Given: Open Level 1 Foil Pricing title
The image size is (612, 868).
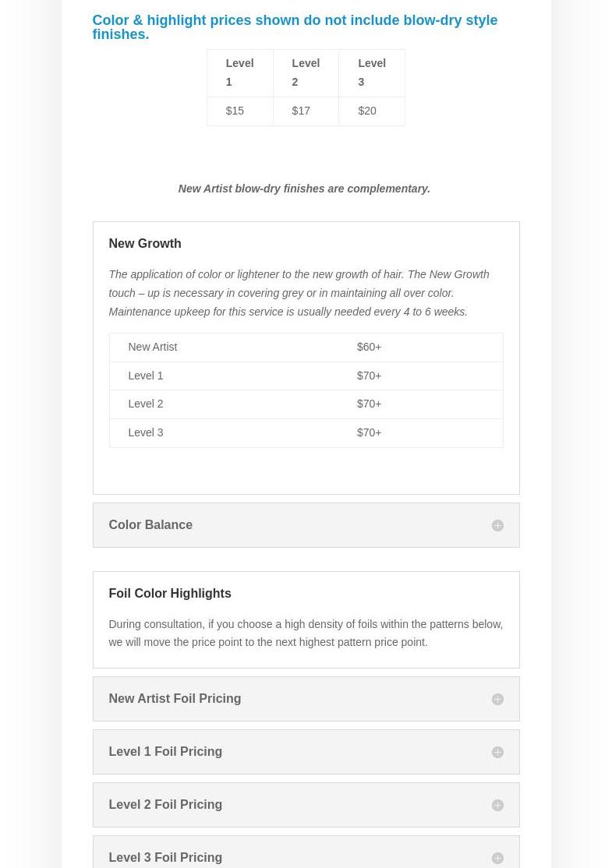Looking at the screenshot, I should (165, 752).
